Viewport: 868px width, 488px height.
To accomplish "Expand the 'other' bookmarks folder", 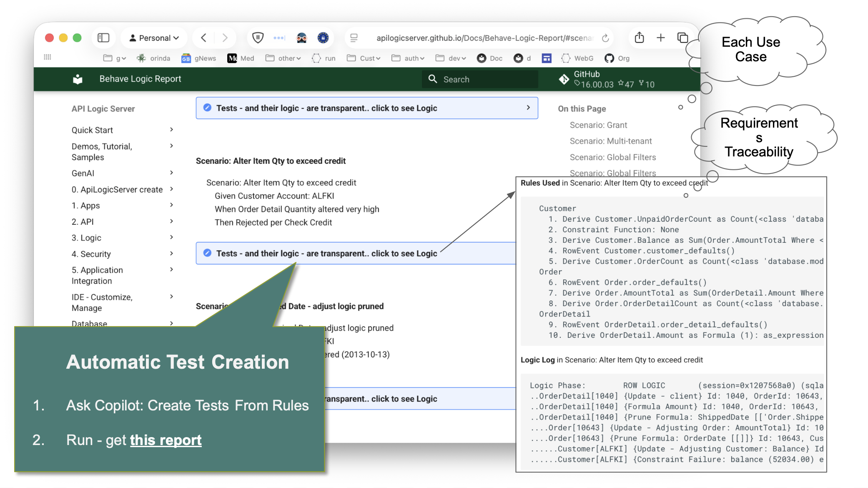I will point(283,58).
